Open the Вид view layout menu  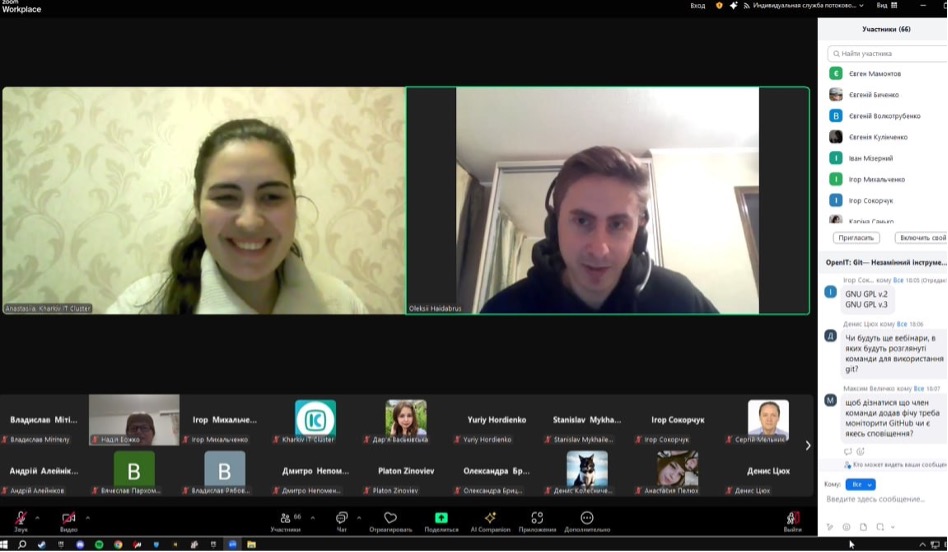(887, 5)
